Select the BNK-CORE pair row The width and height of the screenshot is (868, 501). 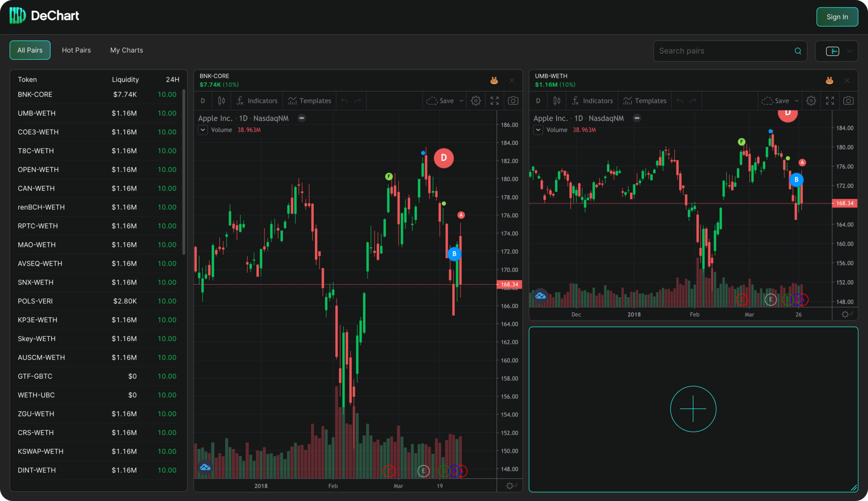(x=97, y=95)
